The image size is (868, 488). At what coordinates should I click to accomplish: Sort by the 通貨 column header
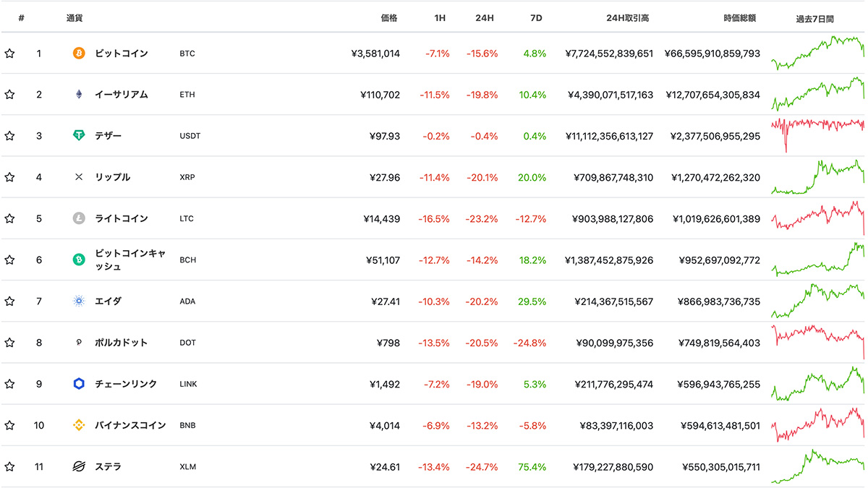75,18
